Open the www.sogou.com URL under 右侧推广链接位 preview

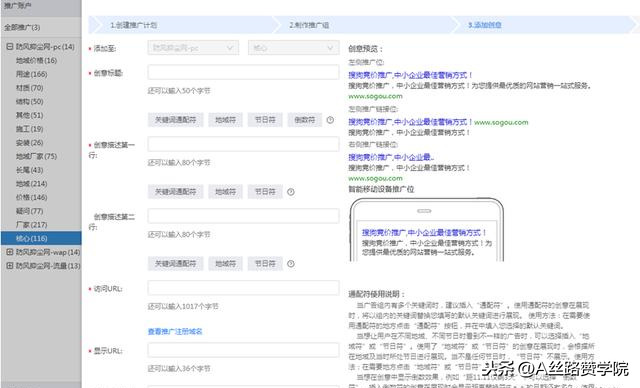(x=376, y=178)
